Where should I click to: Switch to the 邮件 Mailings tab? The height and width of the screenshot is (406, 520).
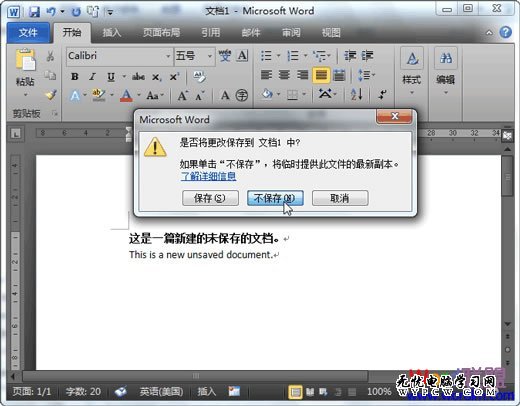coord(251,33)
